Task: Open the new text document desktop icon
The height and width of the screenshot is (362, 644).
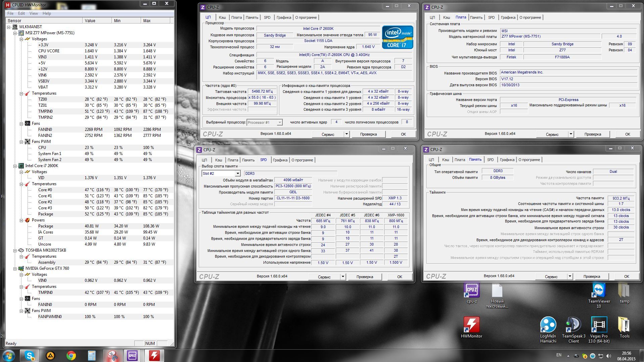Action: (497, 296)
